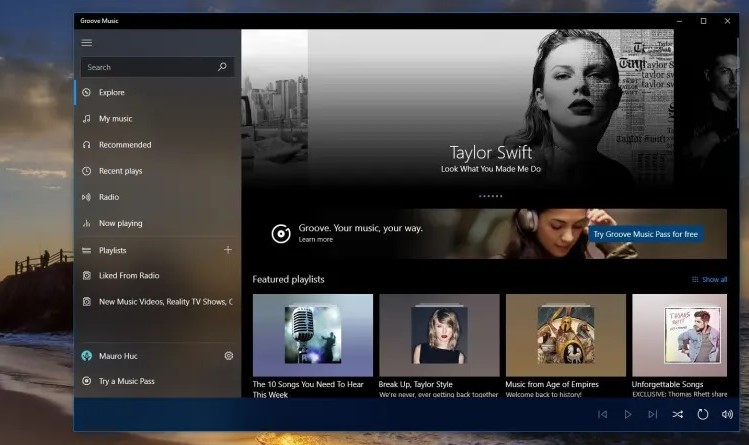Click the grid icon beside Show all

point(695,279)
